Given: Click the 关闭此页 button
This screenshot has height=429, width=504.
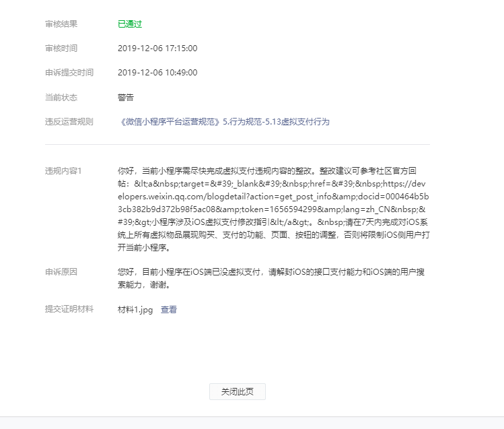Looking at the screenshot, I should coord(238,391).
